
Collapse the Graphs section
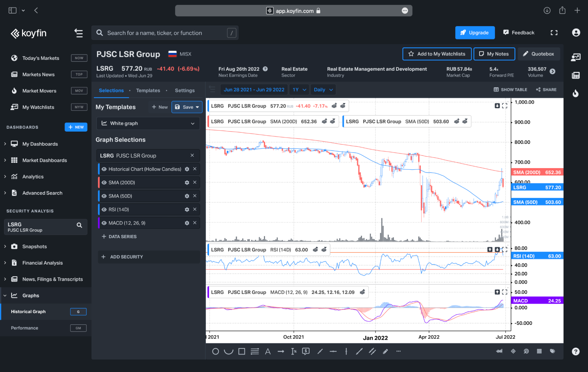(x=5, y=295)
